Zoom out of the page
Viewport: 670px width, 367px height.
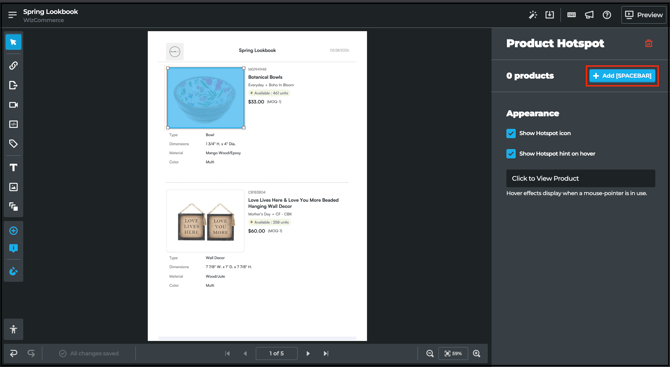click(430, 353)
